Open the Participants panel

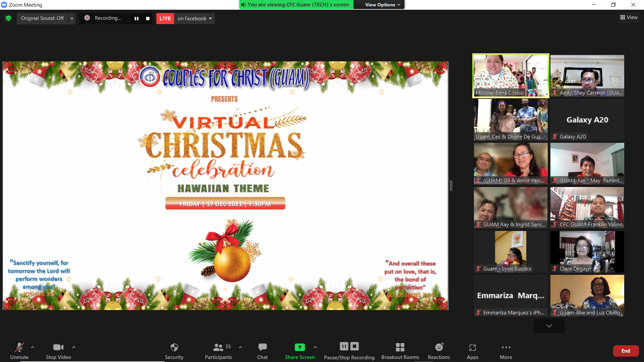[x=218, y=351]
